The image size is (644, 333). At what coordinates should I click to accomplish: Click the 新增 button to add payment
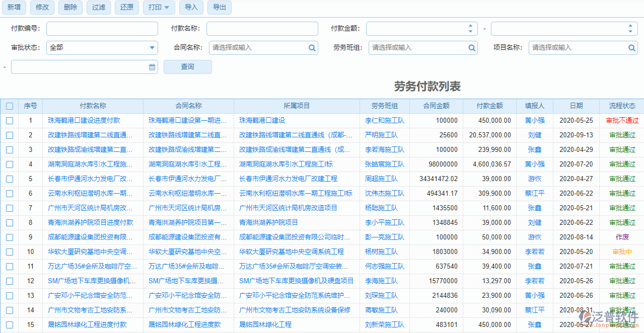click(14, 8)
